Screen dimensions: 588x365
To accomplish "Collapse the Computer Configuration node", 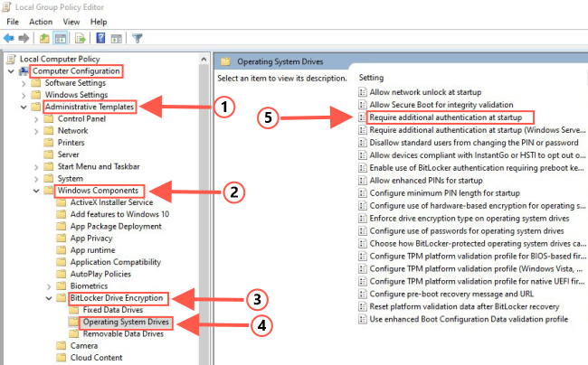I will pos(11,71).
